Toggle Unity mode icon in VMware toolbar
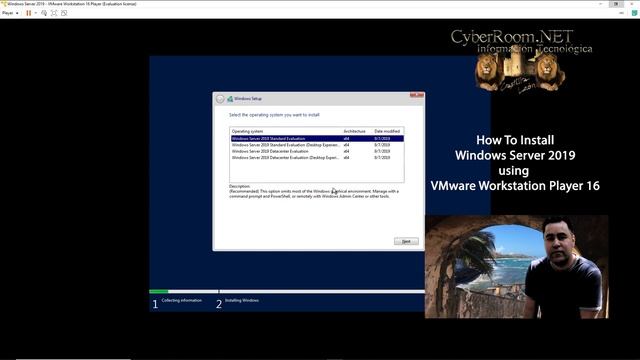This screenshot has width=640, height=360. pyautogui.click(x=64, y=13)
